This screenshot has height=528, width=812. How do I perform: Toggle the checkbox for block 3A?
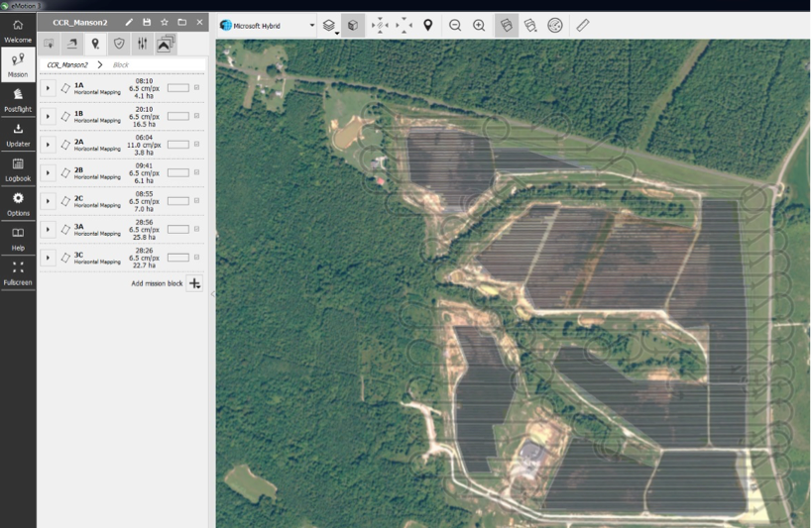[196, 229]
